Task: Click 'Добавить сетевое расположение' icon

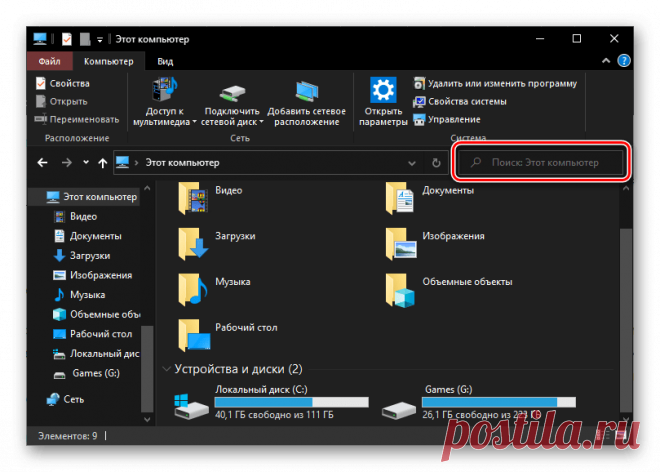Action: (x=306, y=91)
